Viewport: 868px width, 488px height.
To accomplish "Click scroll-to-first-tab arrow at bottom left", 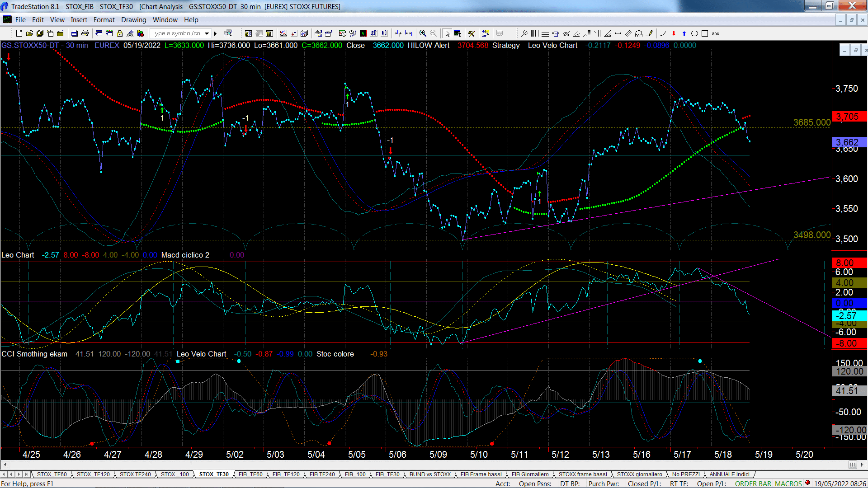I will pyautogui.click(x=4, y=474).
